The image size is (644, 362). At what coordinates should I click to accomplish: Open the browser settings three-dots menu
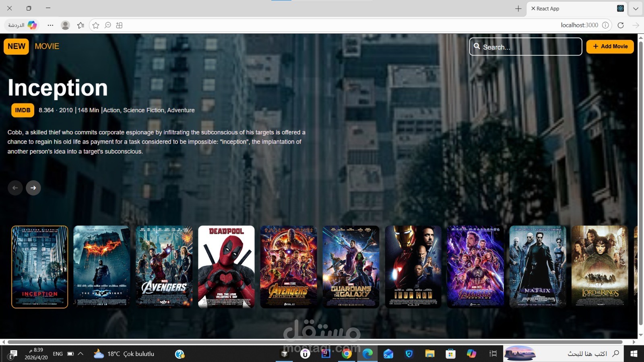pos(50,25)
